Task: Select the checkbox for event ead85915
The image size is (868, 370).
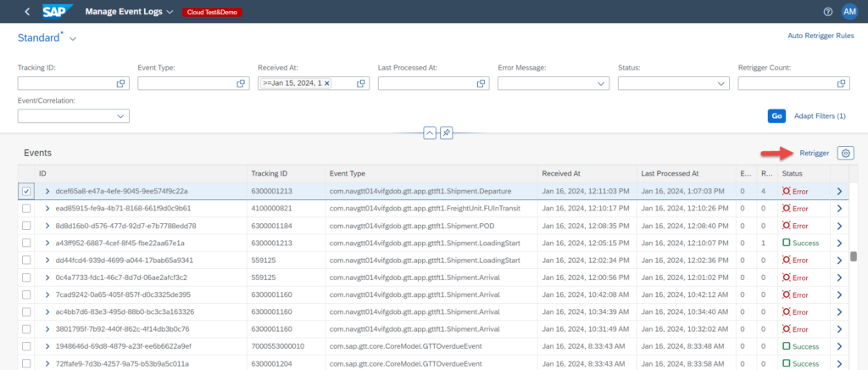Action: [x=25, y=209]
